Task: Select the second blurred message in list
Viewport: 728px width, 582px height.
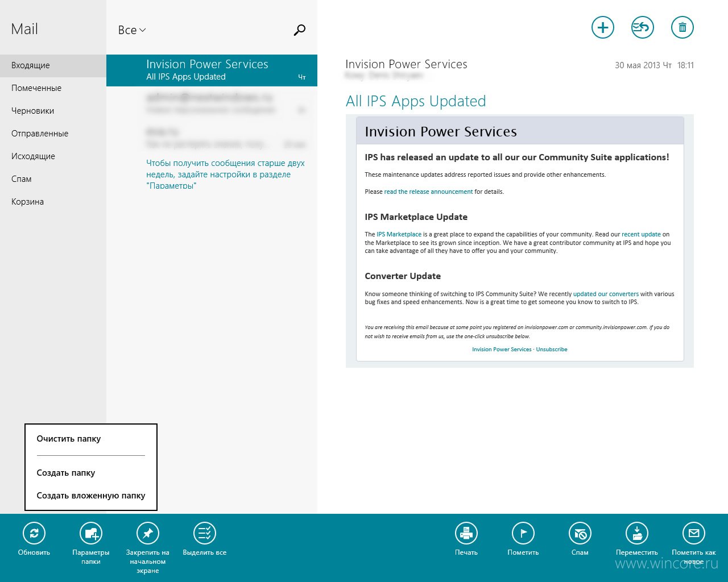Action: click(x=212, y=103)
